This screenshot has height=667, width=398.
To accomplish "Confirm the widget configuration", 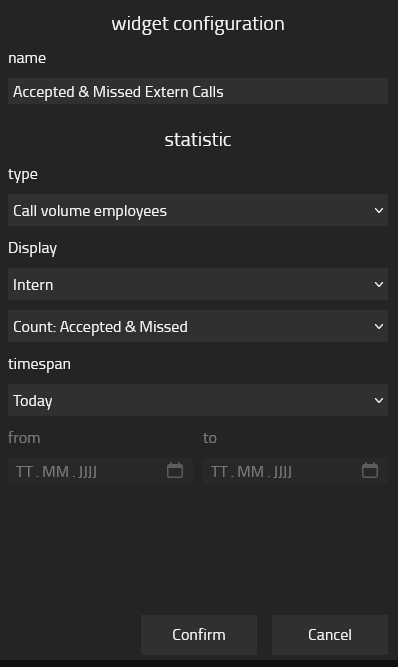I will [199, 635].
